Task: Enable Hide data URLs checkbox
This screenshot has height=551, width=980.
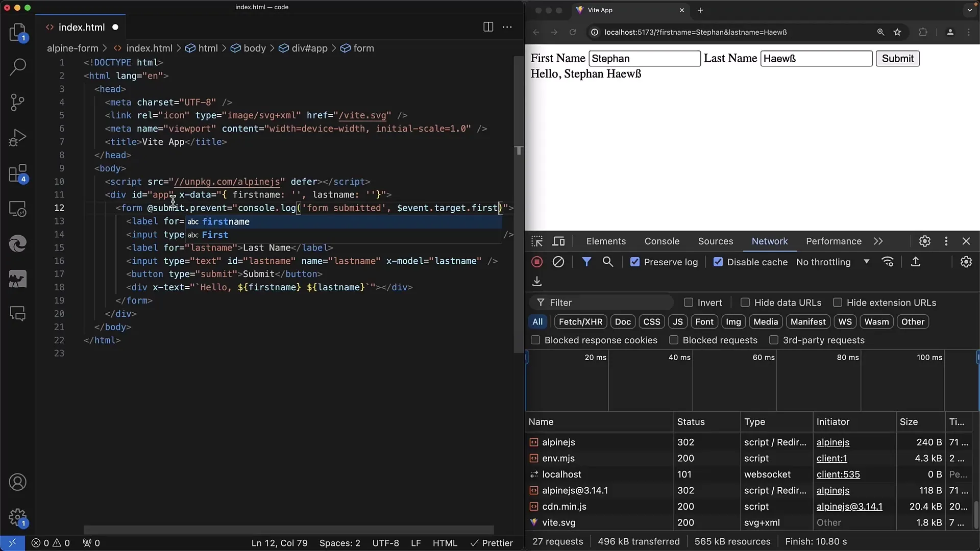Action: (745, 303)
